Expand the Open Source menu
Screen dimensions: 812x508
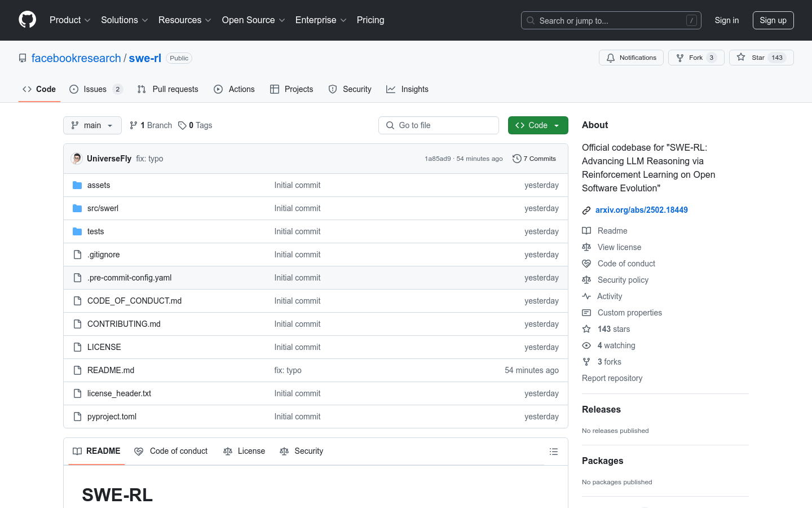[x=253, y=20]
